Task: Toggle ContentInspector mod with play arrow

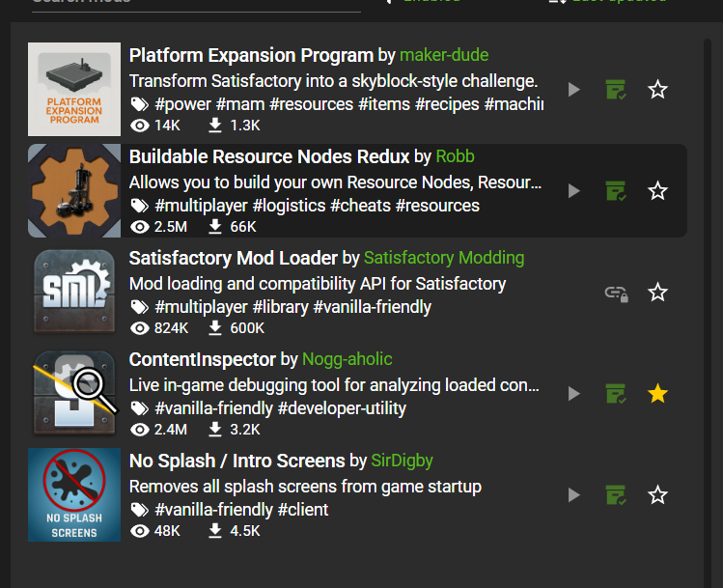Action: (573, 394)
